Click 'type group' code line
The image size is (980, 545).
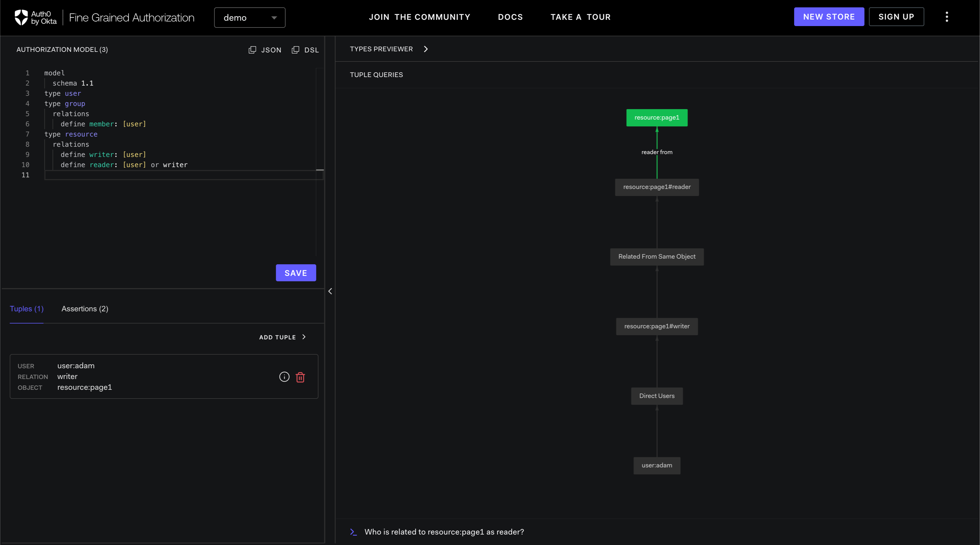pos(65,103)
